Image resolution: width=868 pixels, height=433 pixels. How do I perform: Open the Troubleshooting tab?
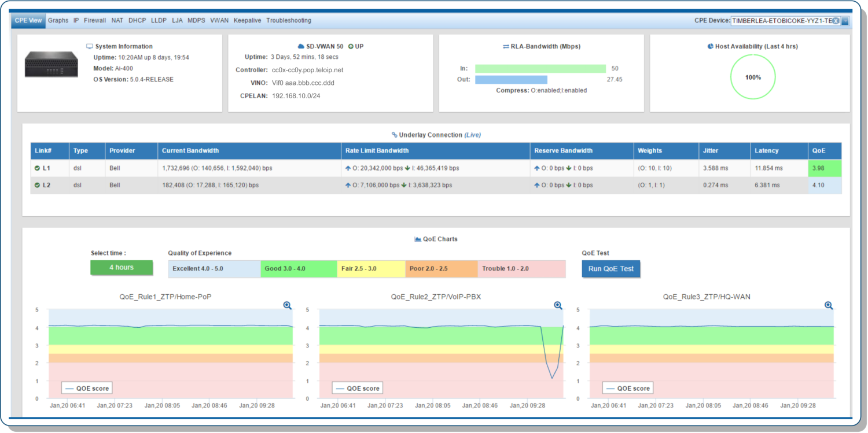click(x=289, y=20)
